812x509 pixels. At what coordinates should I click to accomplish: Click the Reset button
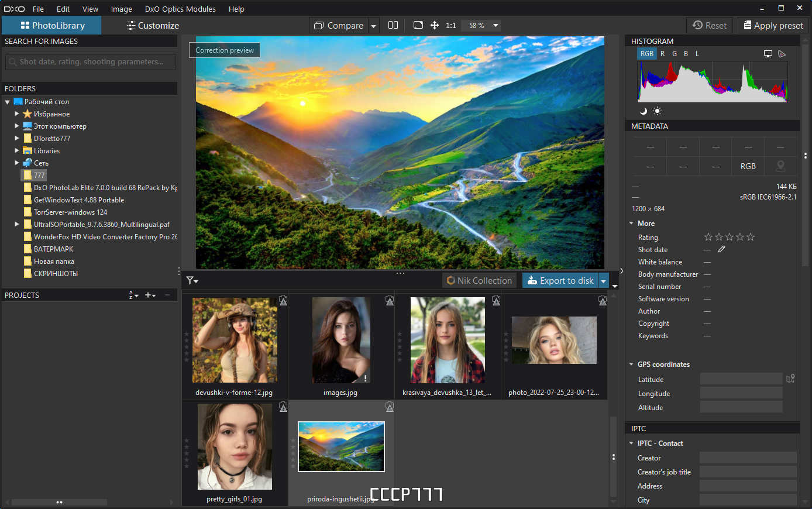(710, 25)
